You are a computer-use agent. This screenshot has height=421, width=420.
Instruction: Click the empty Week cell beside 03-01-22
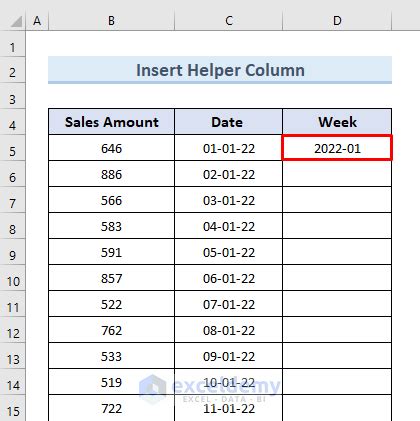click(x=337, y=200)
